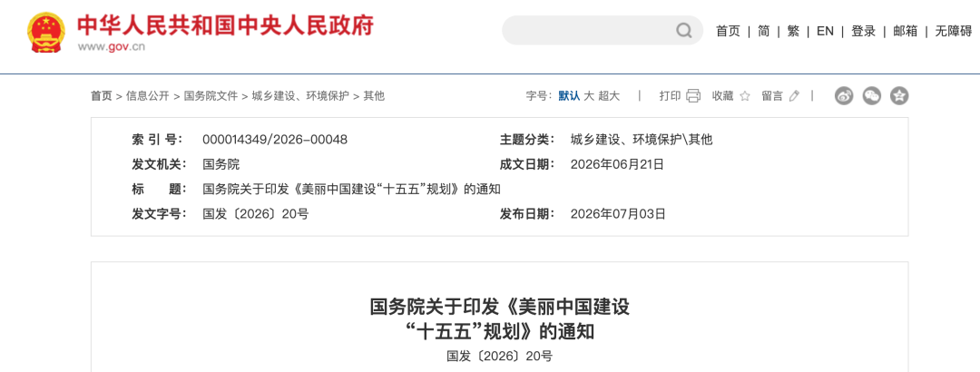This screenshot has width=980, height=372.
Task: Click written date 2026年06月21日
Action: 618,164
